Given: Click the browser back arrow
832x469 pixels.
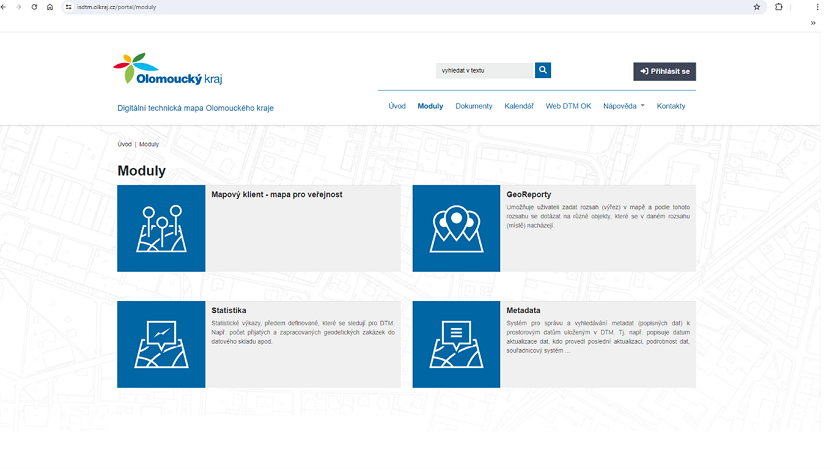Looking at the screenshot, I should (x=4, y=7).
